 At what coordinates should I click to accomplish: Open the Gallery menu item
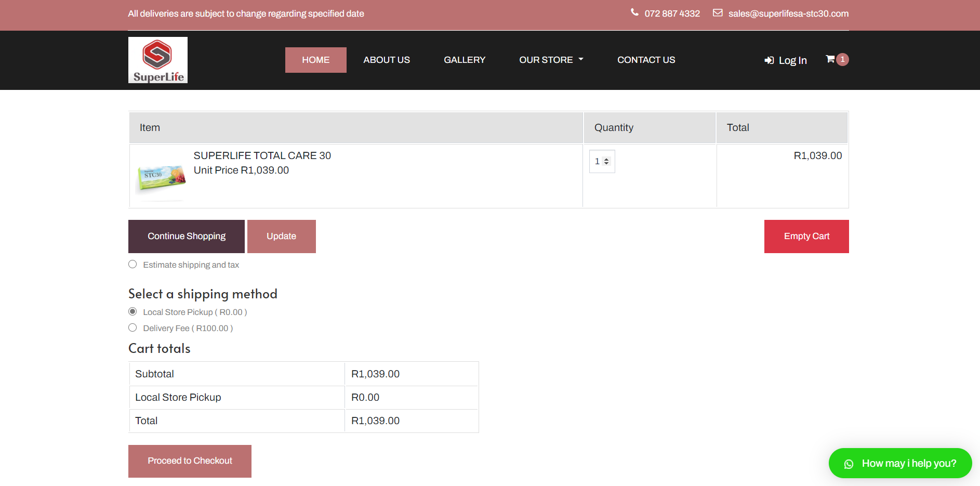464,60
